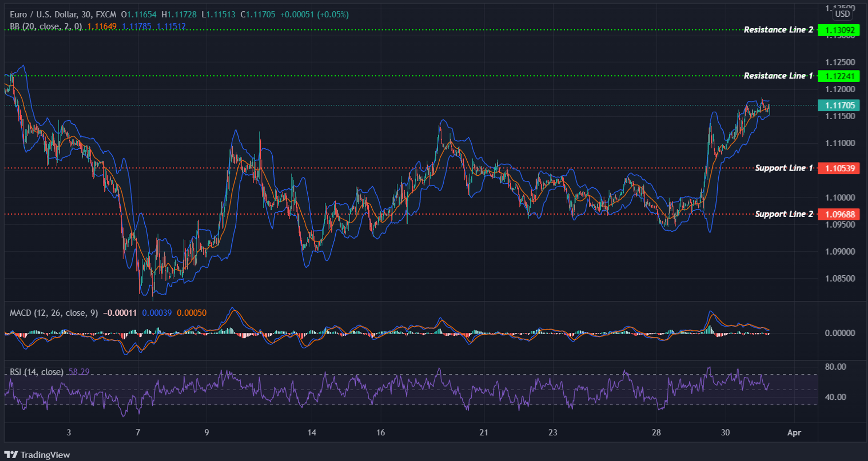Click the Apr label on the time axis
Screen dimensions: 868x461
click(795, 432)
